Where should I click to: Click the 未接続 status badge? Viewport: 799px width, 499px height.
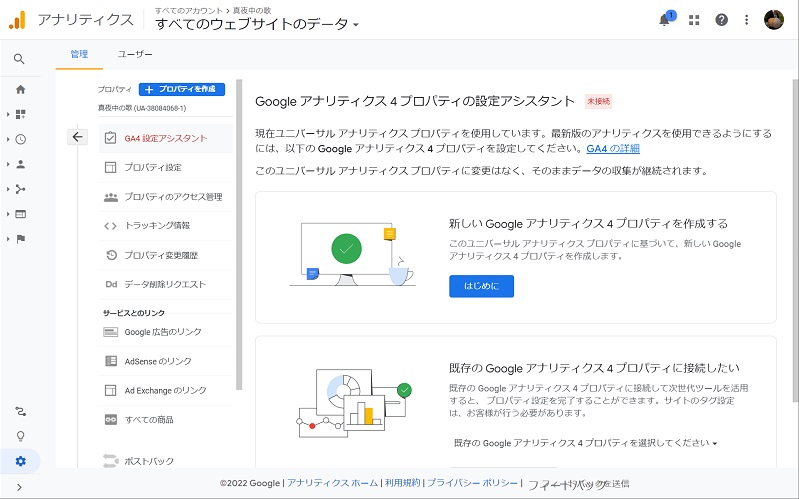[x=598, y=101]
